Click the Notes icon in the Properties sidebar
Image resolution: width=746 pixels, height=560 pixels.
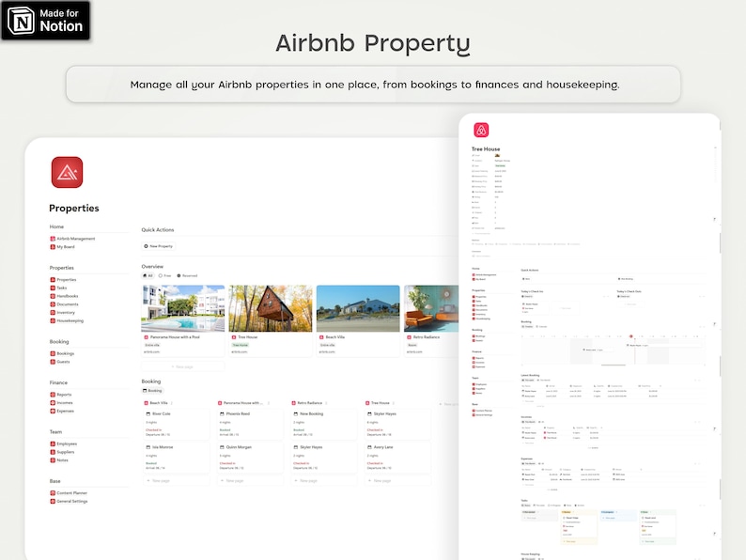[53, 460]
